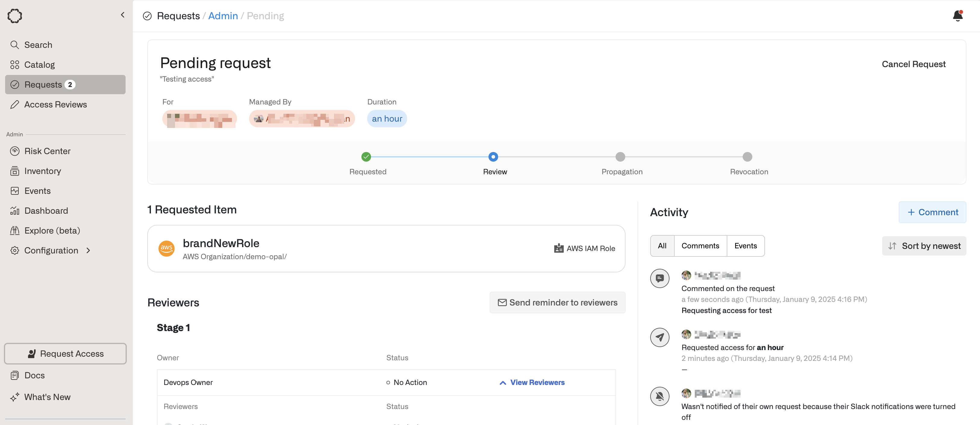
Task: Go to the Explore (beta) page
Action: 52,231
